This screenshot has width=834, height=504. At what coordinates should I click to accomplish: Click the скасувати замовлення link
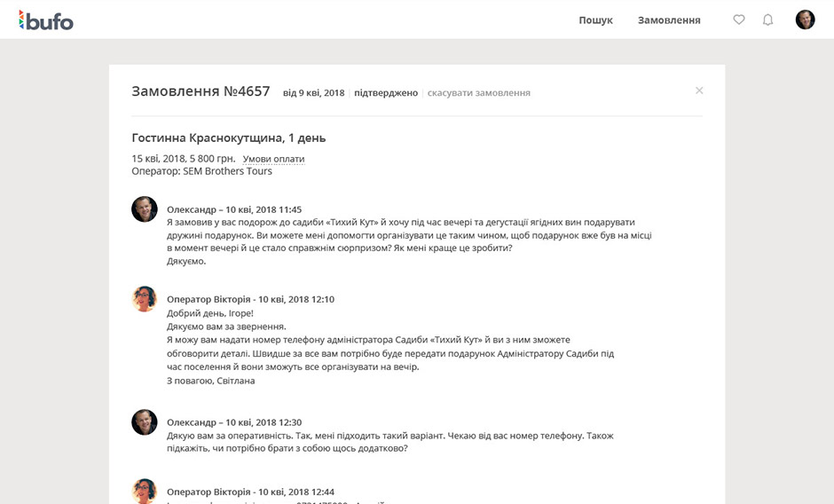tap(479, 93)
